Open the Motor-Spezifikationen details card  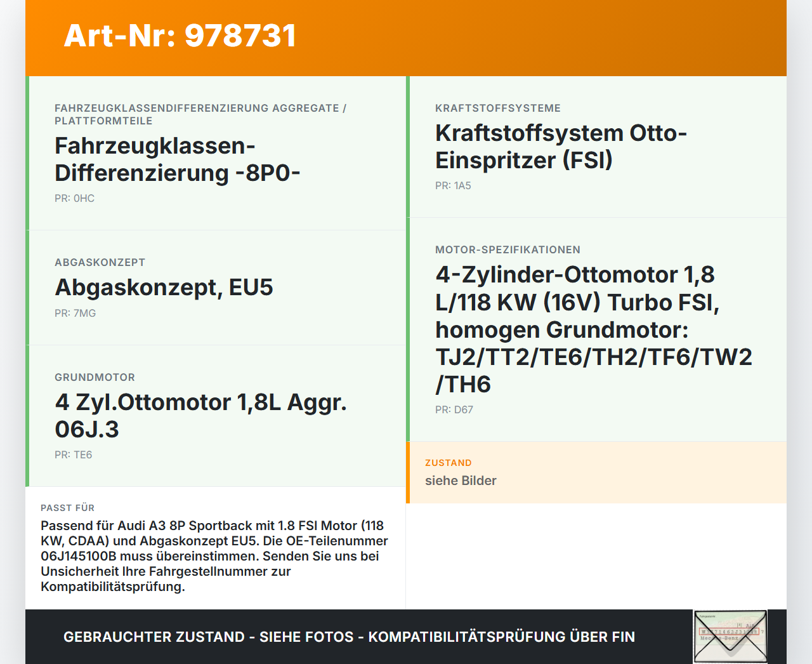click(x=596, y=330)
